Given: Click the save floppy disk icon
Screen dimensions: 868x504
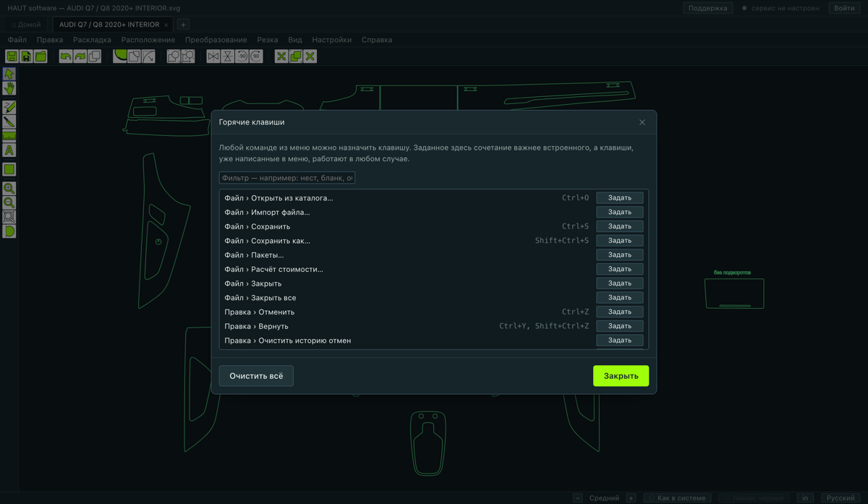Looking at the screenshot, I should (12, 56).
